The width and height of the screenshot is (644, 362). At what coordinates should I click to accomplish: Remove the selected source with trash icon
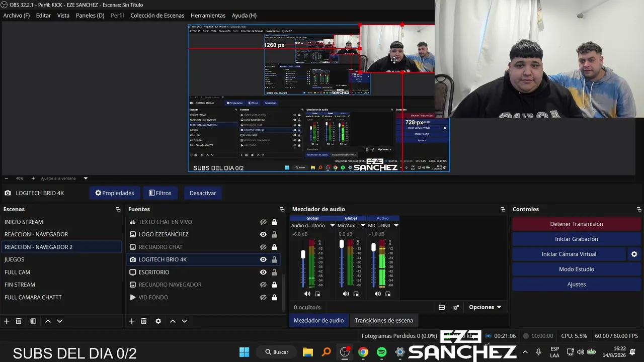click(x=143, y=321)
